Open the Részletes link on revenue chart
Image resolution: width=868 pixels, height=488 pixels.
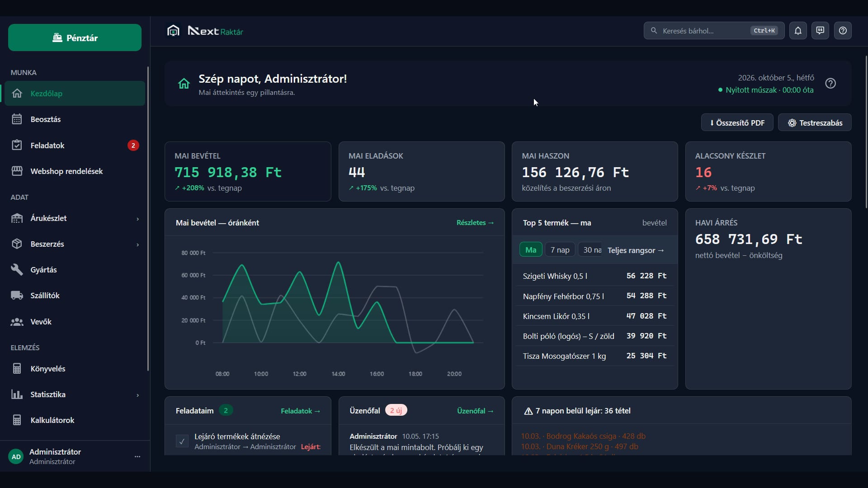point(475,223)
